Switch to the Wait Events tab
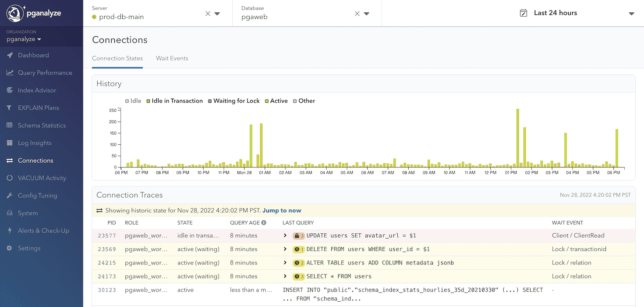The width and height of the screenshot is (644, 307). point(172,58)
